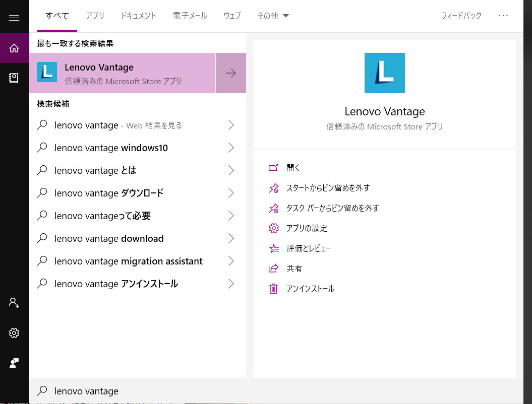Click the rate and review star icon
Image resolution: width=532 pixels, height=404 pixels.
273,248
